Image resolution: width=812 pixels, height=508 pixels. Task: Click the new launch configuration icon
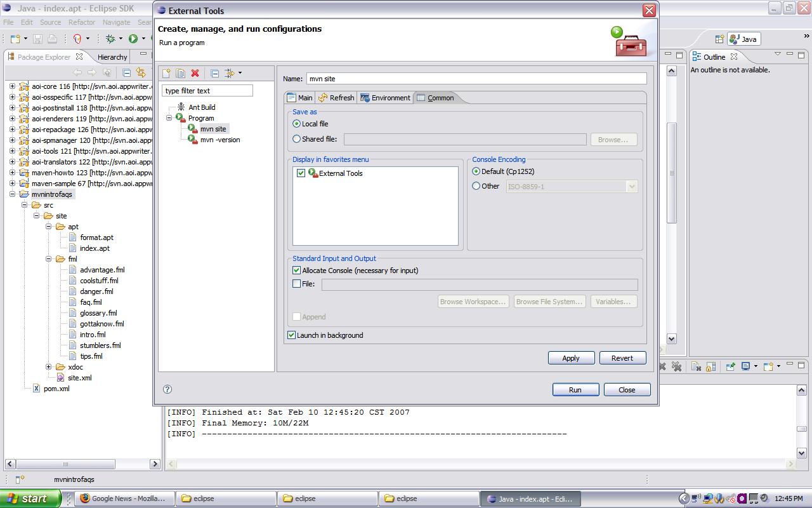[166, 74]
